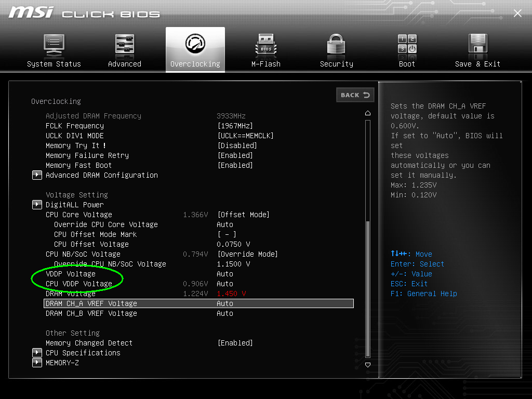Select the FCLK Frequency row label

(x=75, y=126)
